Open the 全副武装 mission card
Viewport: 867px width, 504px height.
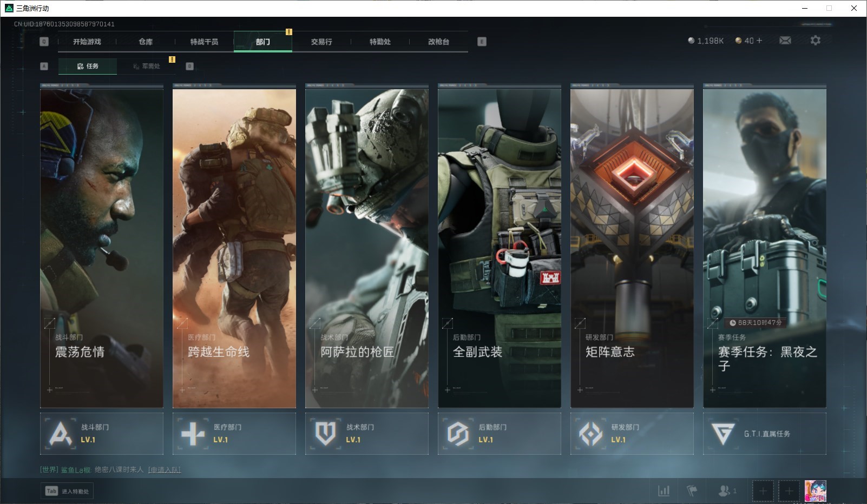coord(500,248)
